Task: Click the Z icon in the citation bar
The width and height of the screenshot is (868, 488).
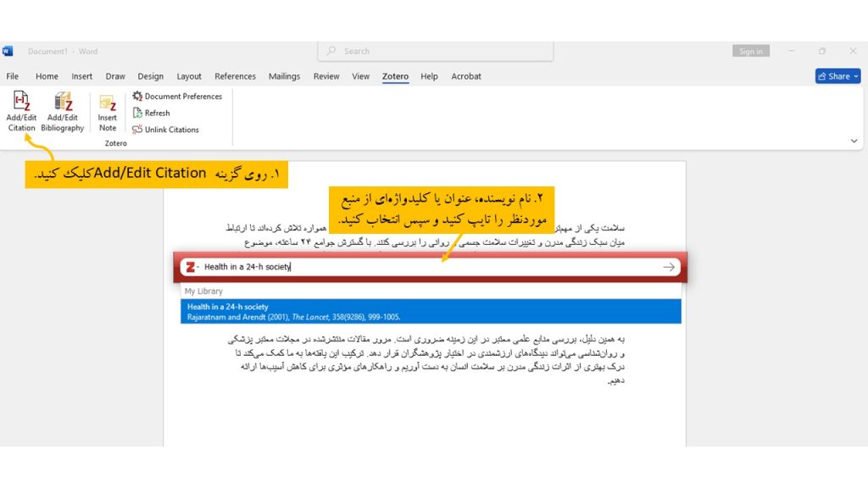Action: coord(190,266)
